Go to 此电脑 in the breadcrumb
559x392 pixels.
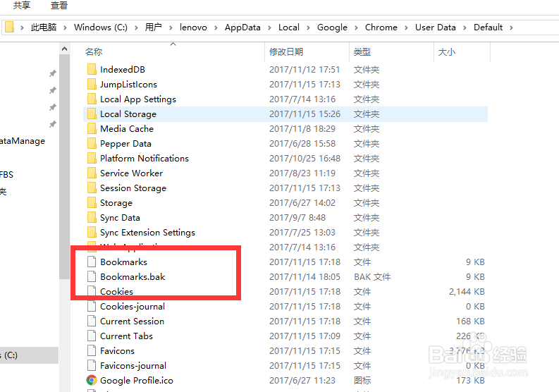(x=44, y=27)
